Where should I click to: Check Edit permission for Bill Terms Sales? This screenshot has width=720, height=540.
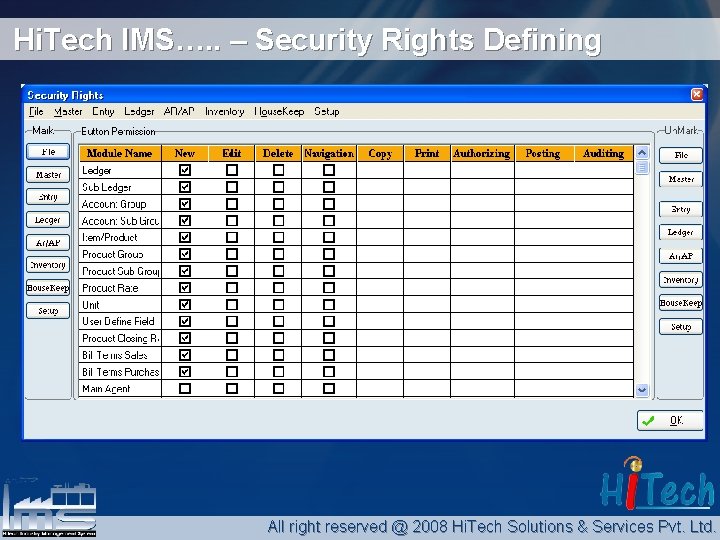coord(232,355)
